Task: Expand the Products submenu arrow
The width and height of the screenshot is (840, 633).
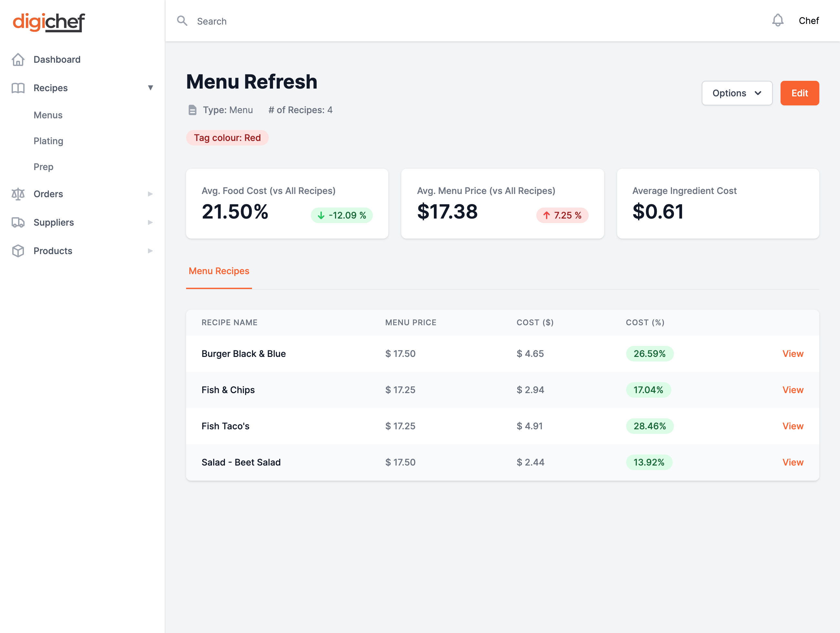Action: click(150, 251)
